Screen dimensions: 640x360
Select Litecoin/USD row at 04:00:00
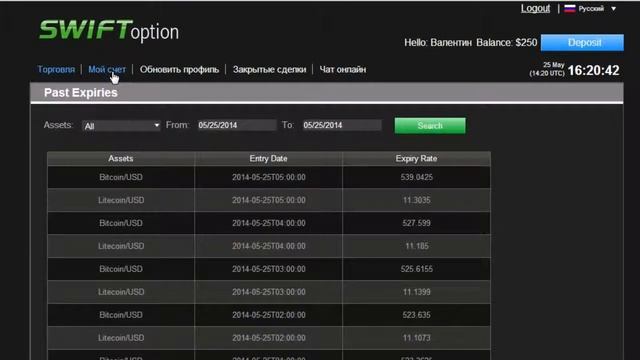point(269,246)
